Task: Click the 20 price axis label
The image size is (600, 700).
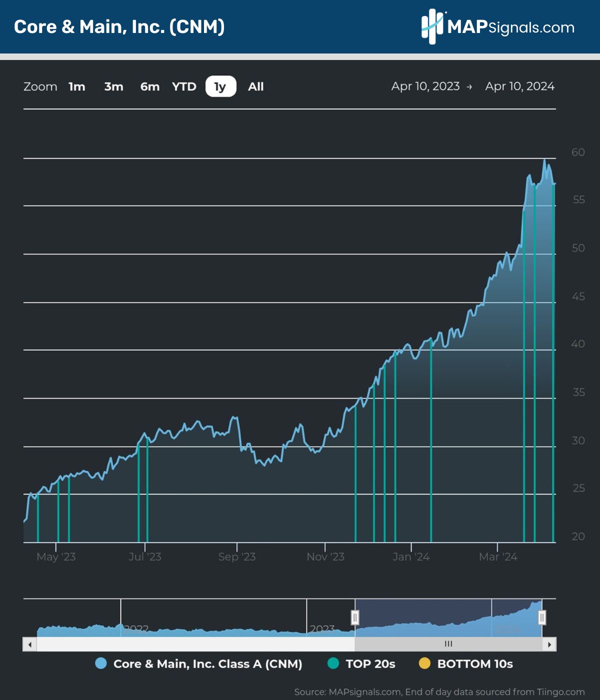Action: 578,536
